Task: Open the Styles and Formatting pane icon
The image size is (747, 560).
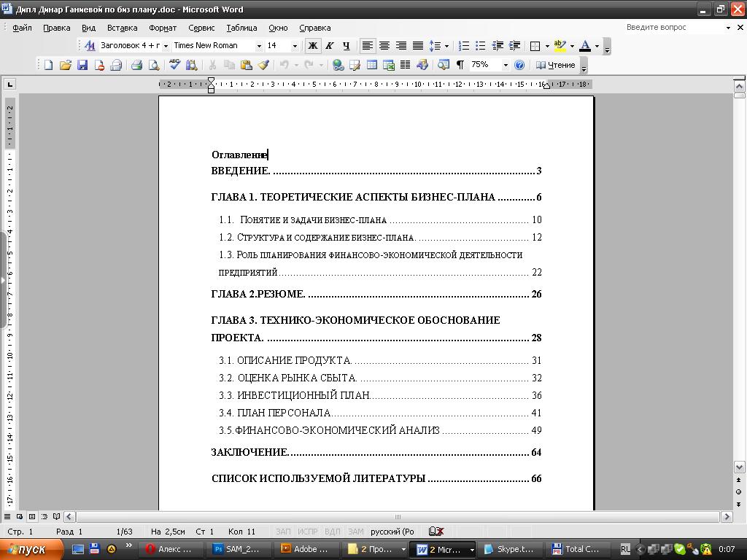Action: (90, 46)
